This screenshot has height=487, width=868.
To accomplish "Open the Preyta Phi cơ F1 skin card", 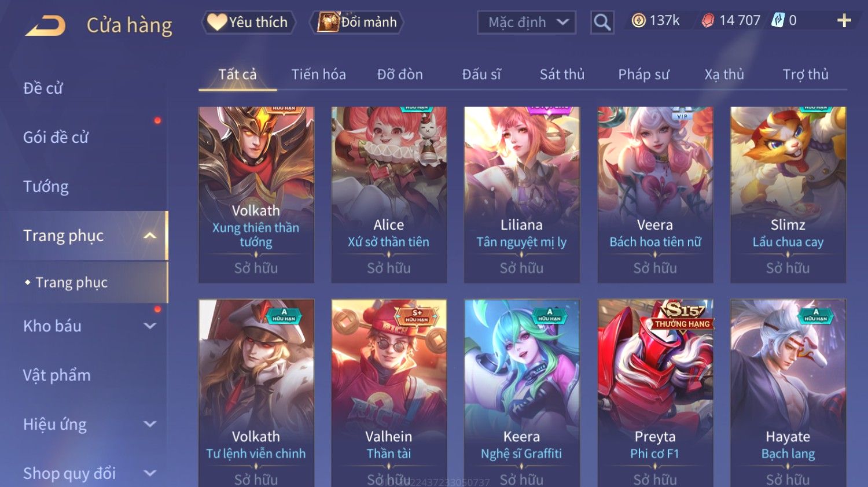I will click(655, 393).
